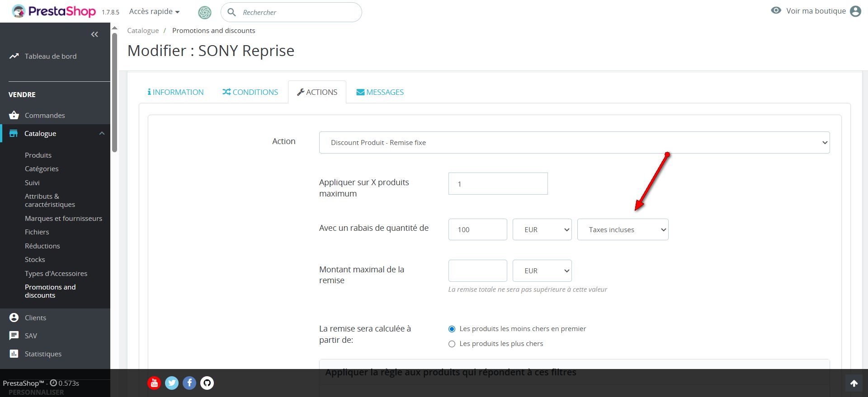The image size is (868, 397).
Task: Click the "Appliquer sur X produits maximum" field
Action: 498,184
